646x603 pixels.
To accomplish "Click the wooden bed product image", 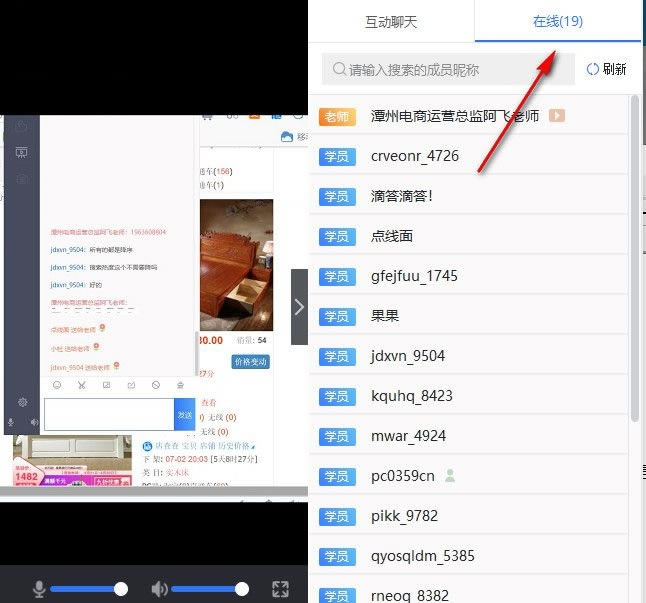I will coord(236,265).
